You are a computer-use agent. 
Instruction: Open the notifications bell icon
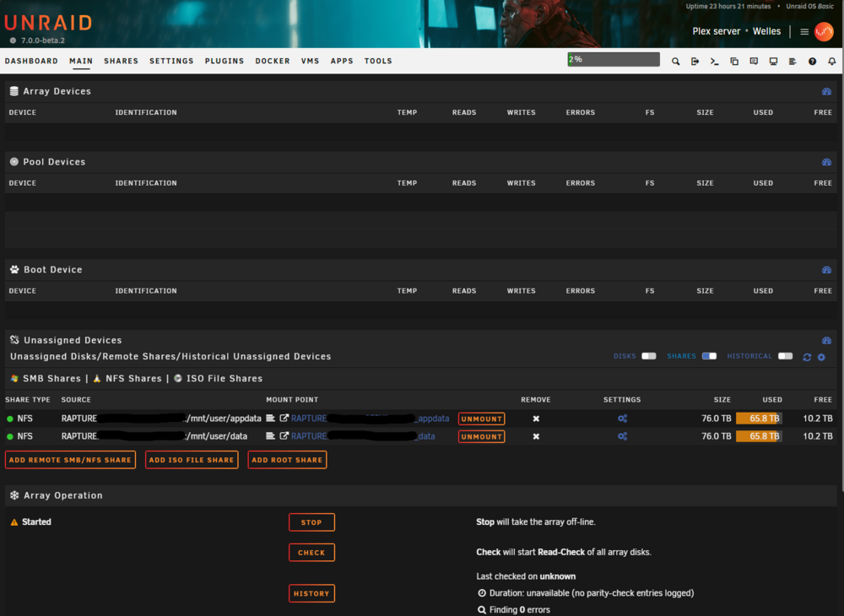(x=831, y=62)
